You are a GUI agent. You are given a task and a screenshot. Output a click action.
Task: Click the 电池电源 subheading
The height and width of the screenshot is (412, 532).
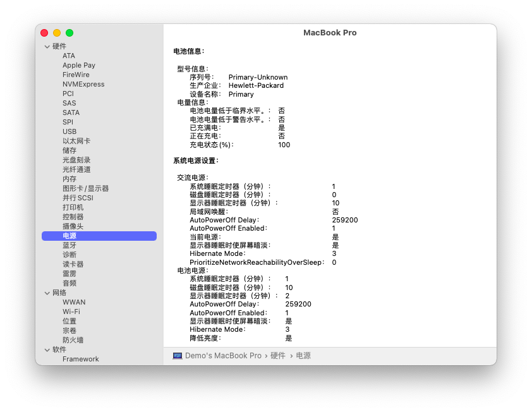193,271
